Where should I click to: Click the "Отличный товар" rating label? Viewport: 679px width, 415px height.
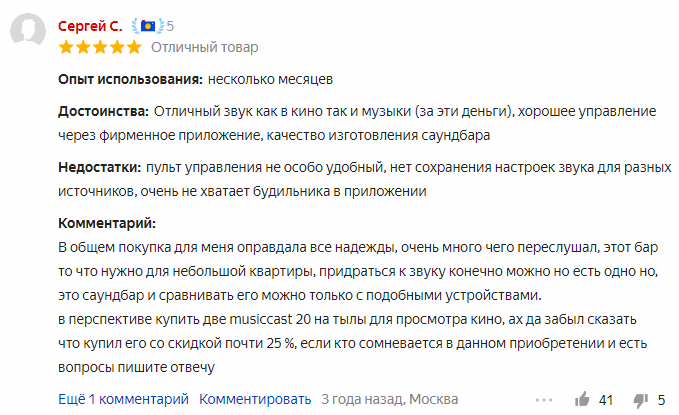(x=204, y=47)
